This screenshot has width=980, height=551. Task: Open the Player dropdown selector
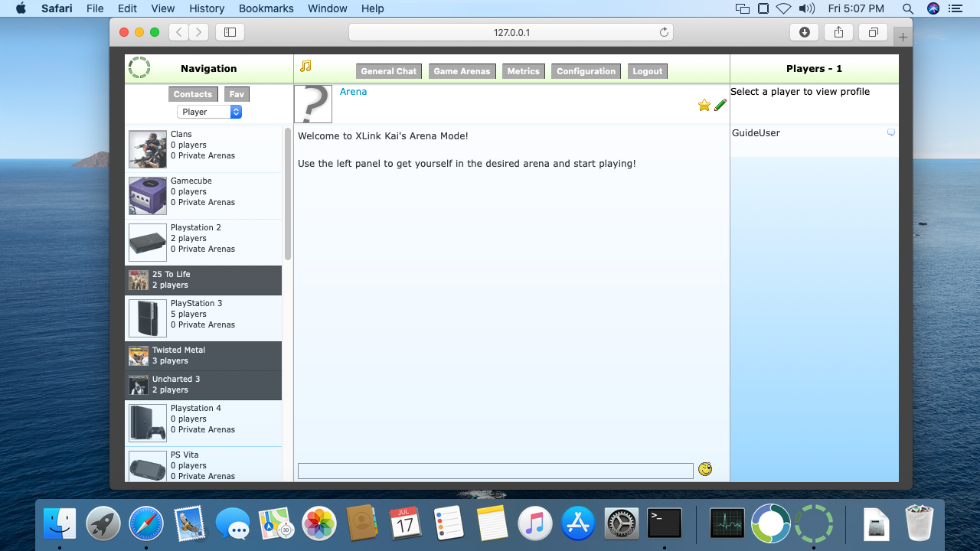pos(209,112)
